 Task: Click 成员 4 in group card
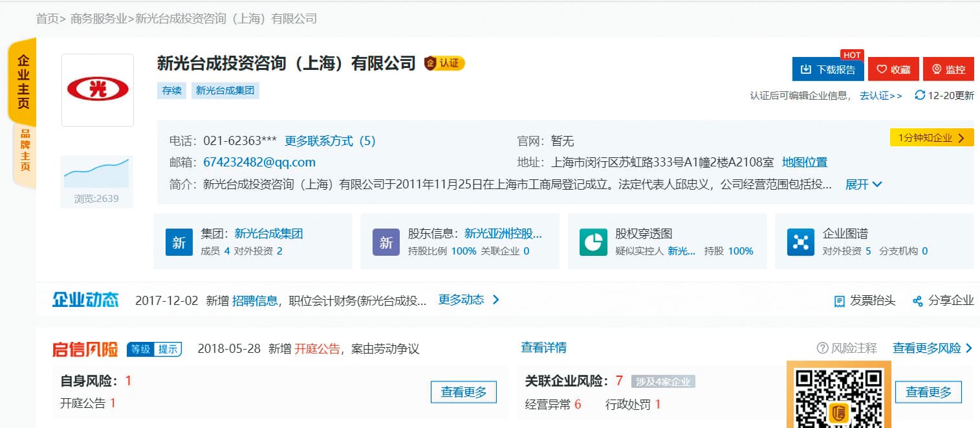215,251
